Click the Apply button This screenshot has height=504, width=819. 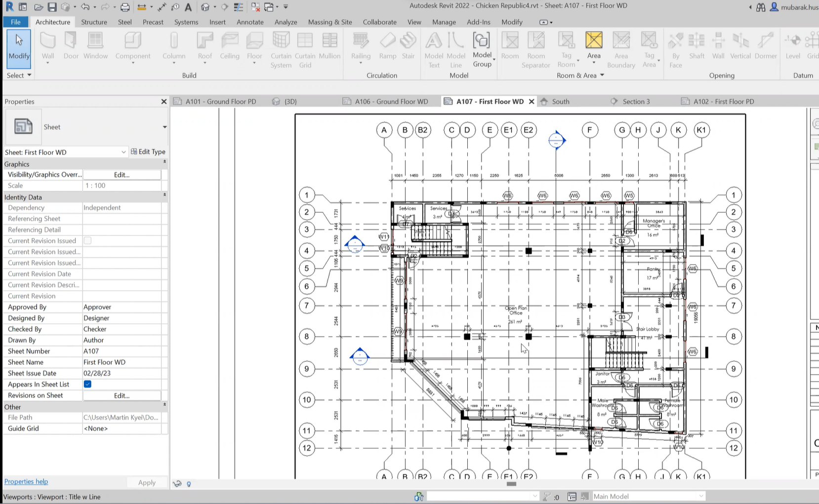(x=147, y=482)
